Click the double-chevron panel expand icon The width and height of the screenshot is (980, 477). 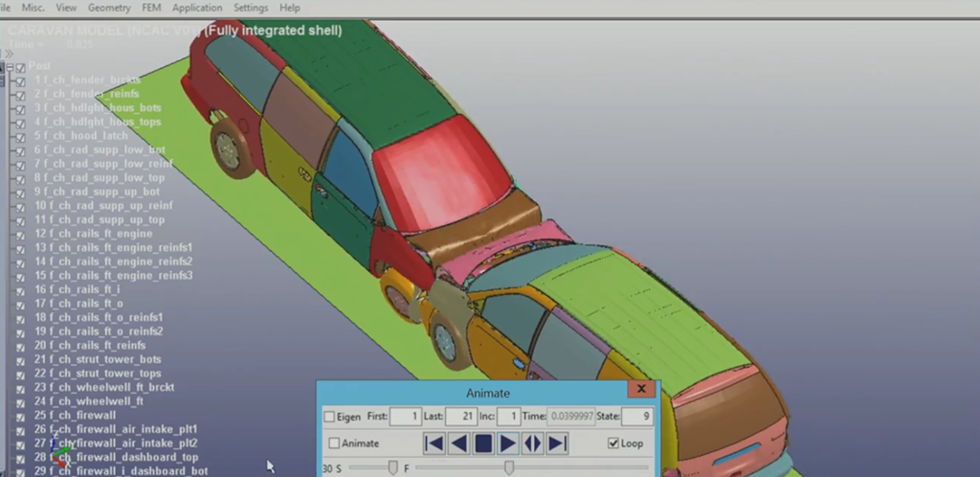(9, 54)
